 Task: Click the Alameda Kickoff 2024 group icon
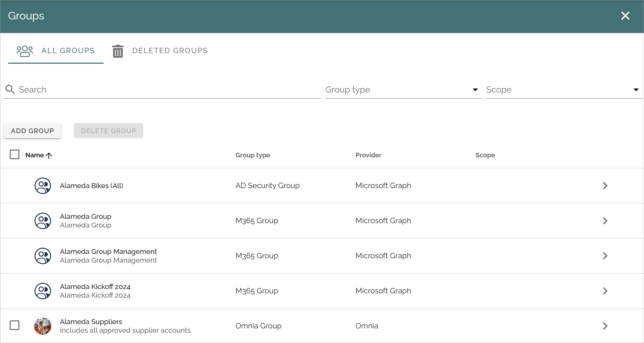(x=43, y=291)
